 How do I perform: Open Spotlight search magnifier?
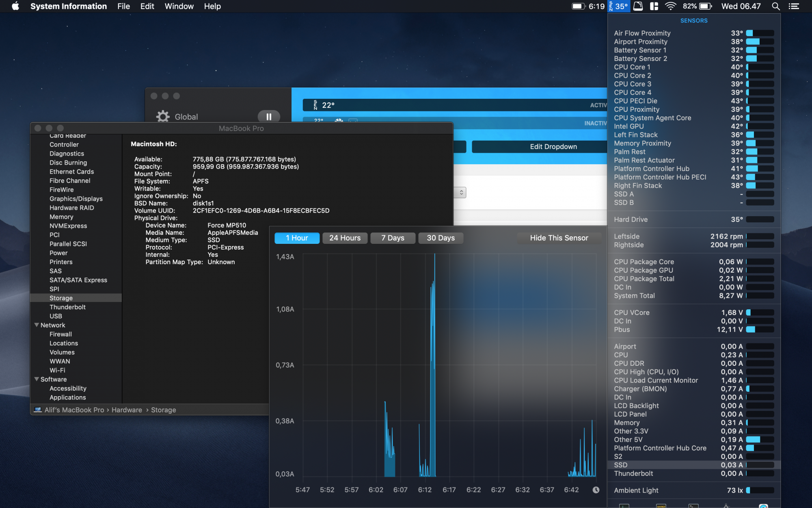click(x=775, y=6)
